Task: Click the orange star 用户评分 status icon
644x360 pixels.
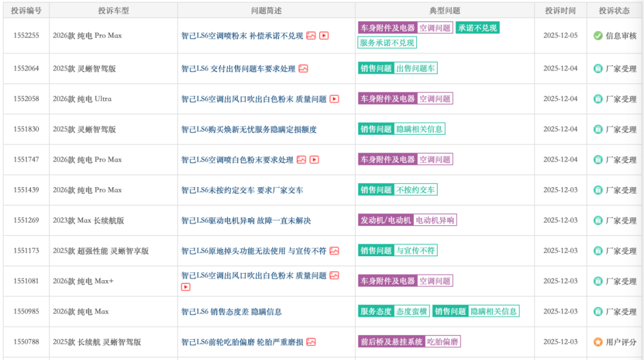Action: click(597, 342)
